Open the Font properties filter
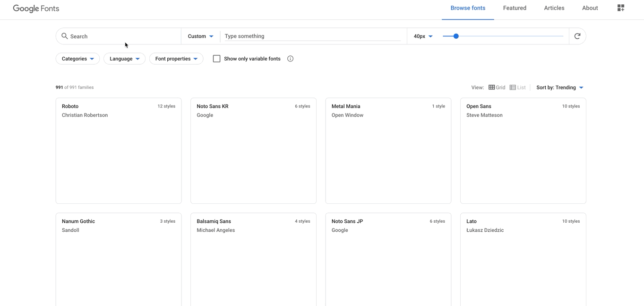 tap(176, 58)
